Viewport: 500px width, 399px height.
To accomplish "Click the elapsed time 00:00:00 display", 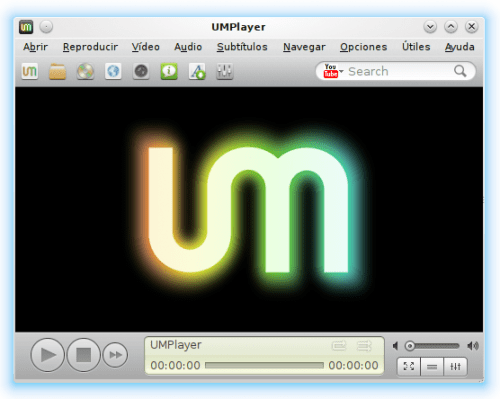I will (175, 366).
